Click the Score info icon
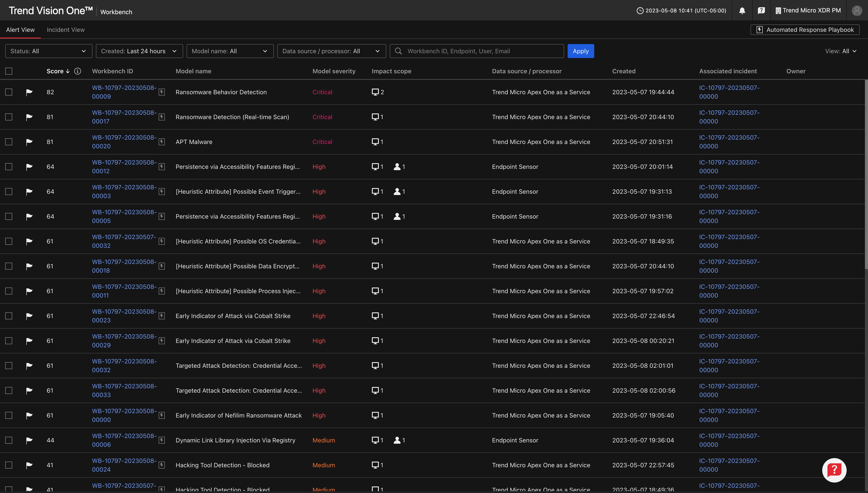Image resolution: width=868 pixels, height=493 pixels. point(77,71)
